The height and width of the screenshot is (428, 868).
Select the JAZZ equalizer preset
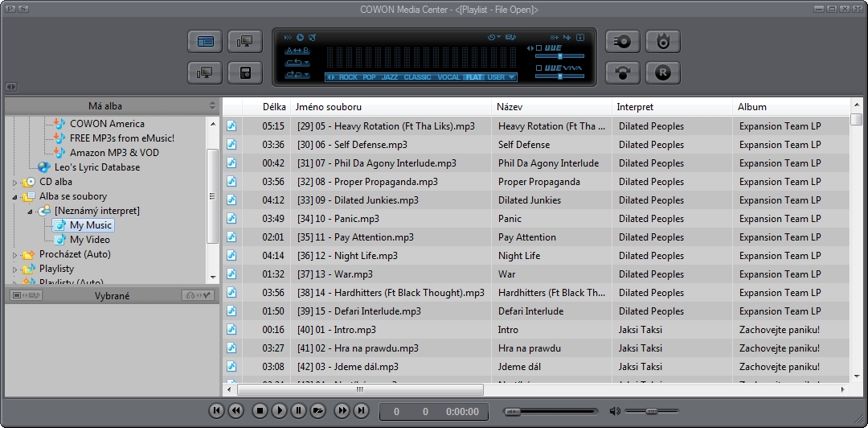390,77
